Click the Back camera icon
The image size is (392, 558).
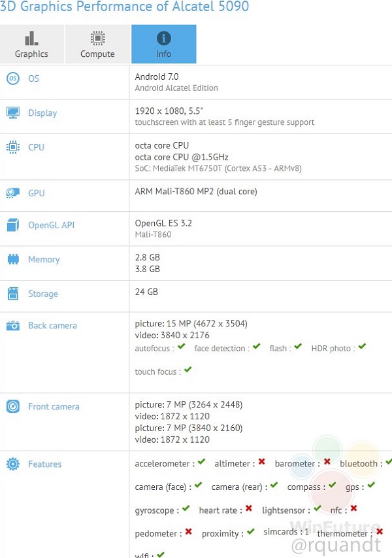12,325
